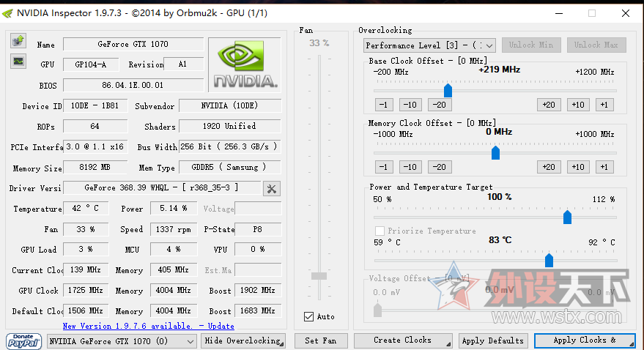The height and width of the screenshot is (350, 644).
Task: Open the GPU selection dropdown GTX 1070
Action: (121, 341)
